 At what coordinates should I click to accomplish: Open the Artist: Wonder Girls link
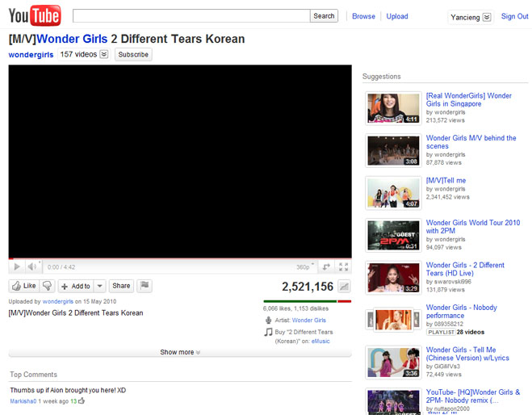point(308,320)
